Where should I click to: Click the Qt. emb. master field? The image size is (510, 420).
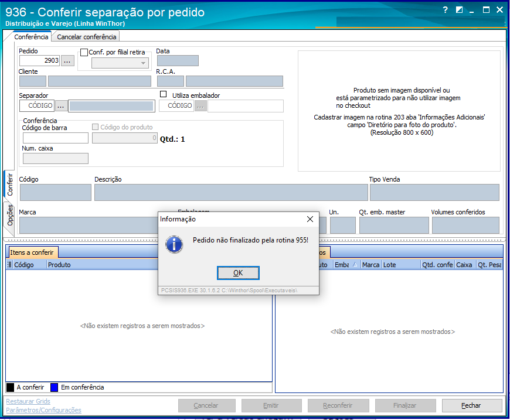tap(394, 226)
